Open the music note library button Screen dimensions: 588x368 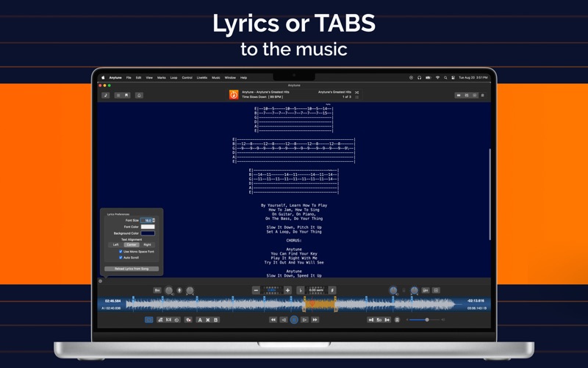[106, 96]
